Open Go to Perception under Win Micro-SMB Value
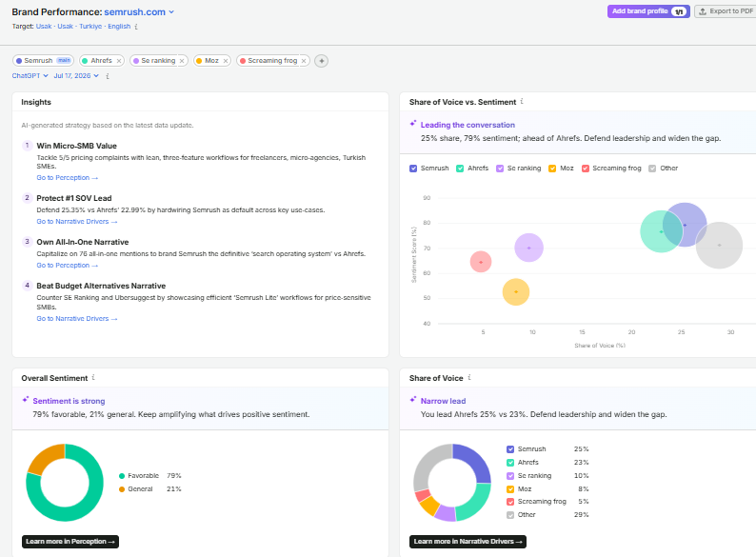This screenshot has width=756, height=557. point(67,178)
